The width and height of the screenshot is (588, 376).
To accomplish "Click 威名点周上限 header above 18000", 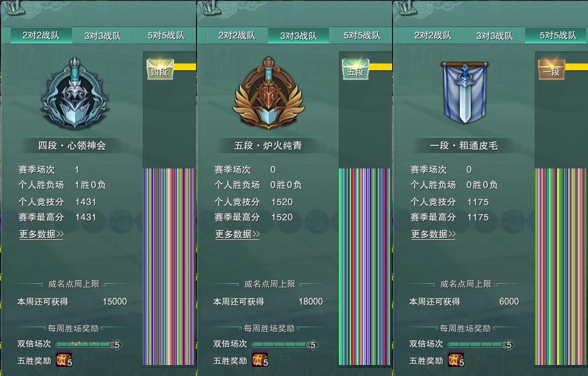I will 270,284.
